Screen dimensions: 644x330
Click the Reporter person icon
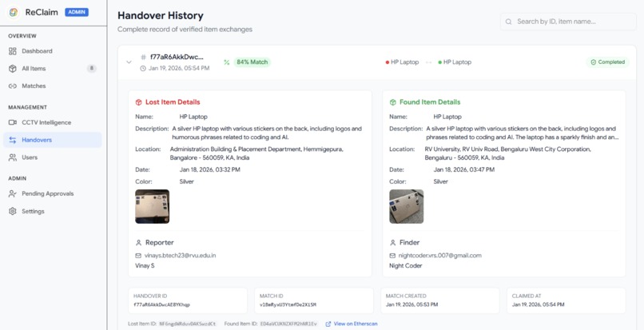tap(138, 243)
